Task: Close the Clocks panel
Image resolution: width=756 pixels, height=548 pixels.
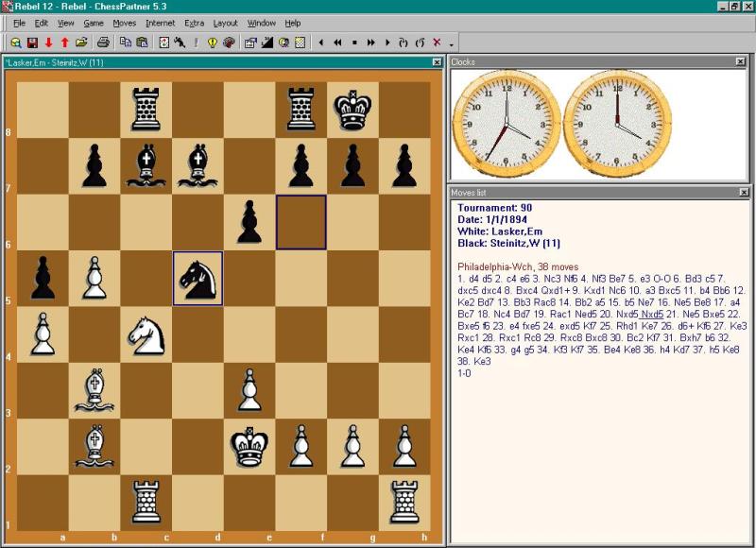Action: 741,61
